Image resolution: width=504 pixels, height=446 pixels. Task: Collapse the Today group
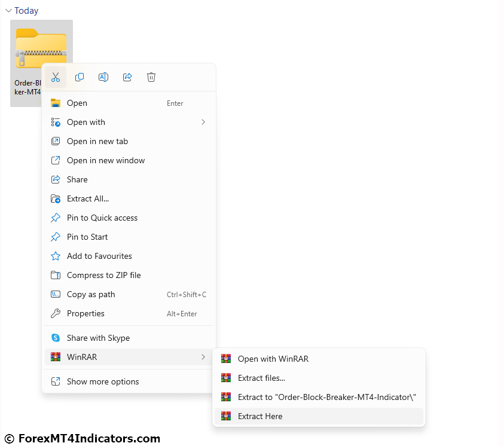click(8, 10)
